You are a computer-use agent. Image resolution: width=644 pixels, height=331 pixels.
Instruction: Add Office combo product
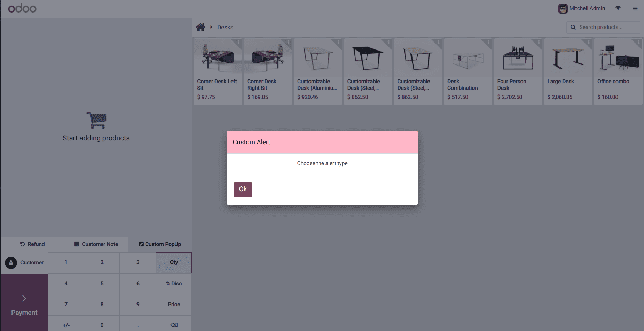pos(618,71)
